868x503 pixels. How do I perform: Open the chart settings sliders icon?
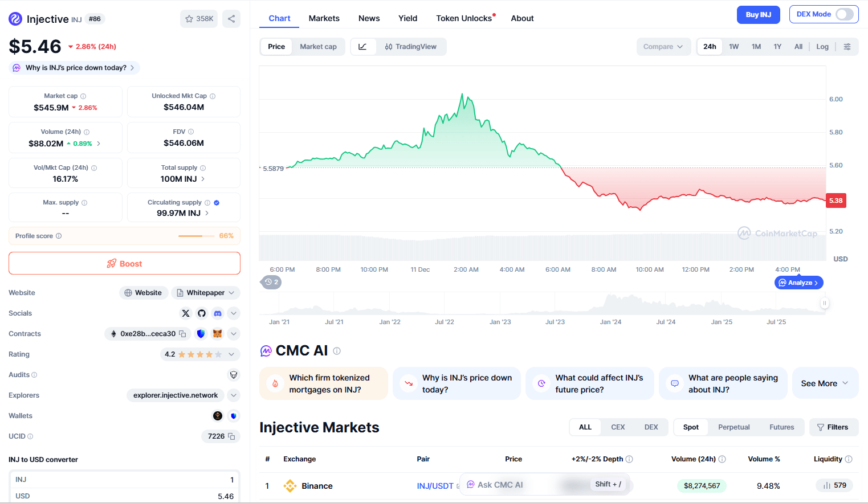pyautogui.click(x=847, y=47)
